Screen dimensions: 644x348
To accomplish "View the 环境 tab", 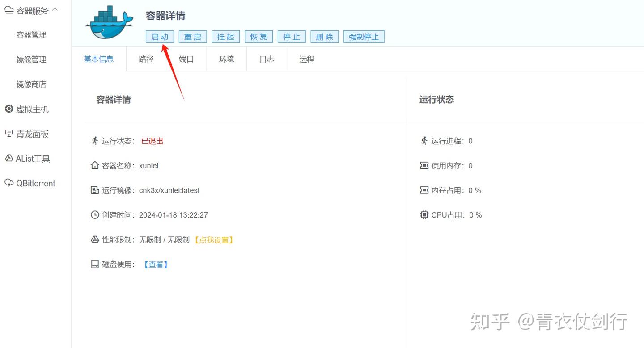I will click(226, 59).
